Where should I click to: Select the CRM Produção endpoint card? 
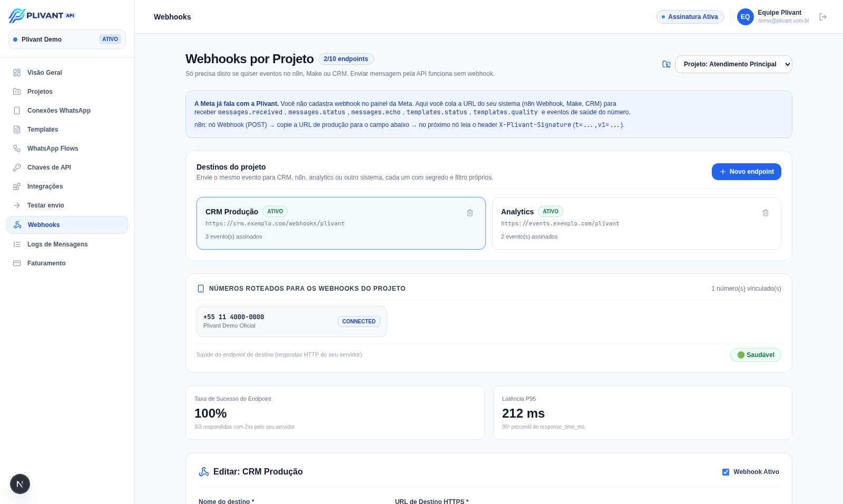tap(341, 223)
